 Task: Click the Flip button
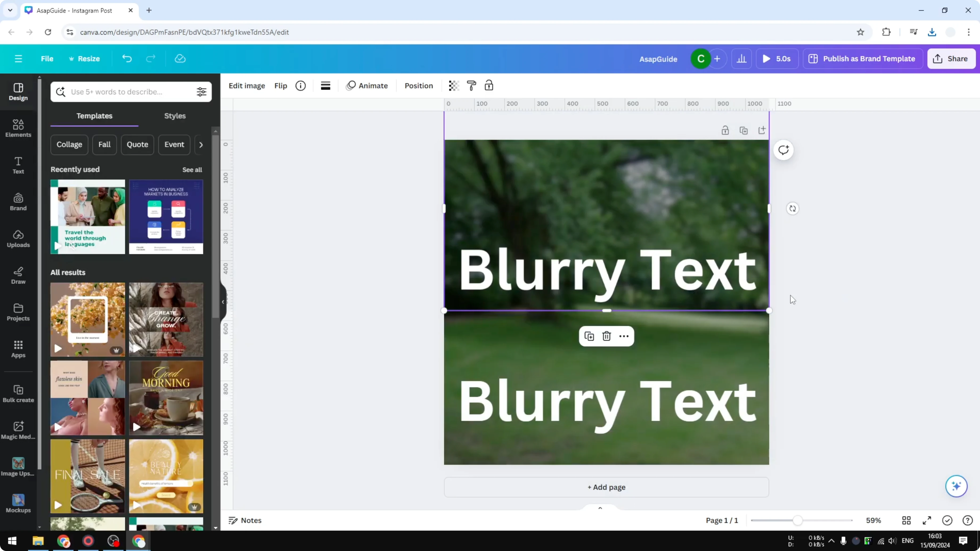(x=280, y=85)
